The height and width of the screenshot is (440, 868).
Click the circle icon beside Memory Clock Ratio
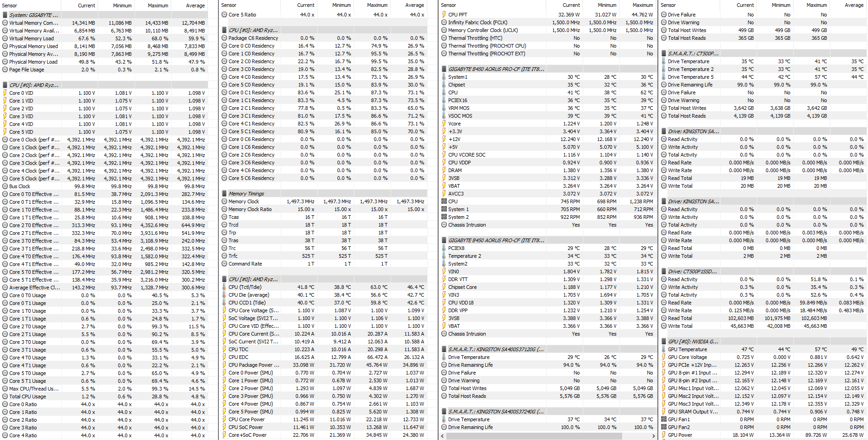click(224, 209)
